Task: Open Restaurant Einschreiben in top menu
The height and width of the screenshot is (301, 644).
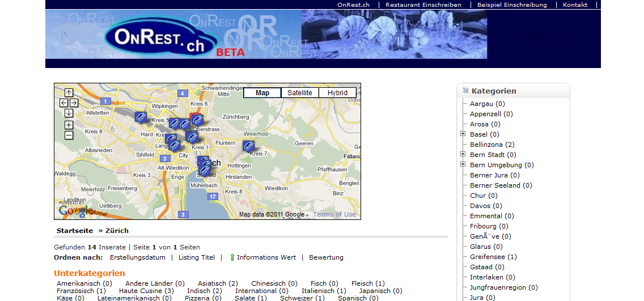Action: point(424,5)
